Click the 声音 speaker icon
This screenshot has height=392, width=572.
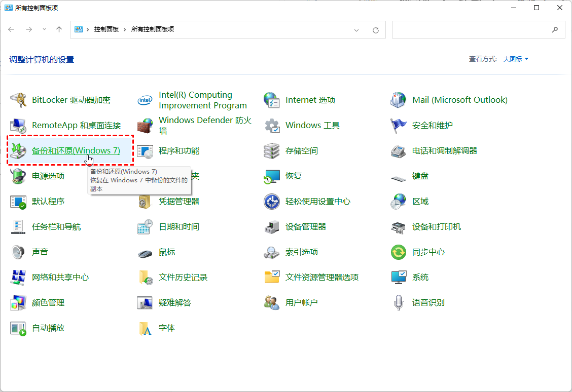(x=18, y=252)
